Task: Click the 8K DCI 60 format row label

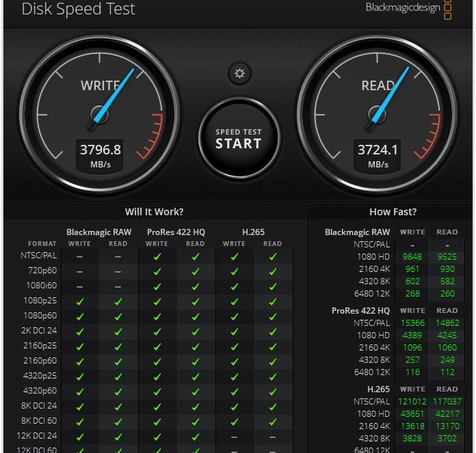Action: click(x=39, y=421)
